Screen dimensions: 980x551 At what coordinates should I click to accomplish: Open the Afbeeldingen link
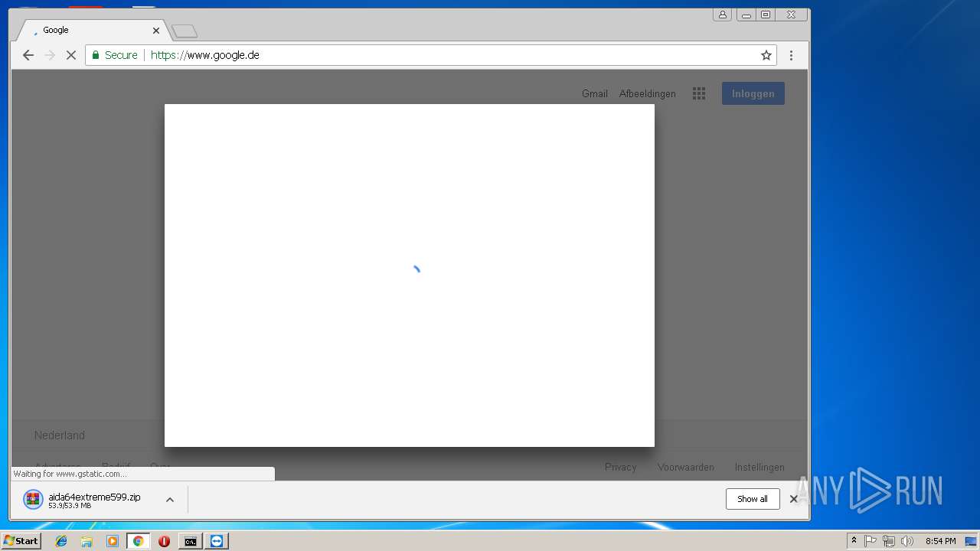coord(648,93)
